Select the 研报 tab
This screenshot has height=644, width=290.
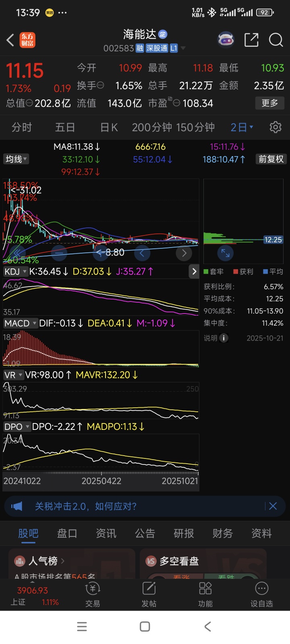(184, 533)
